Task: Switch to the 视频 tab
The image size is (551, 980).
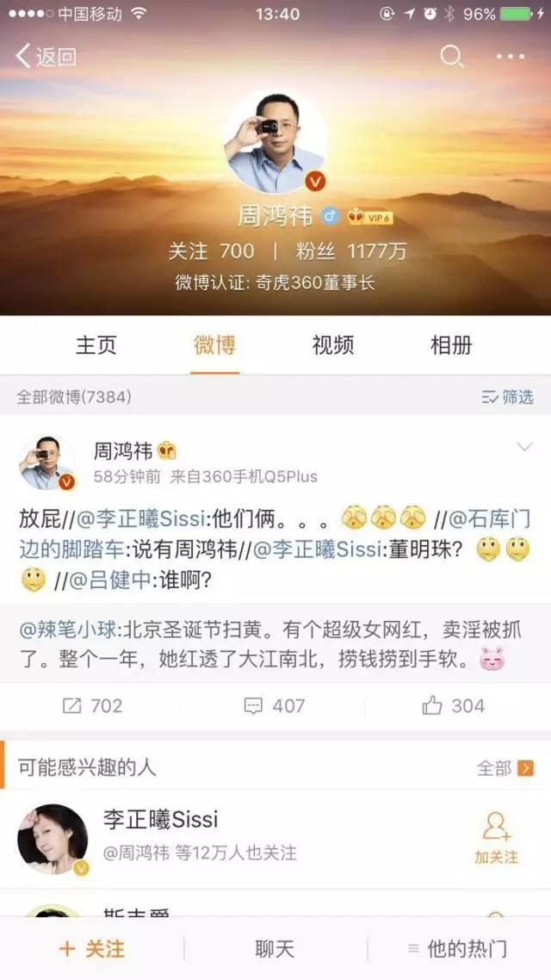Action: pyautogui.click(x=333, y=345)
